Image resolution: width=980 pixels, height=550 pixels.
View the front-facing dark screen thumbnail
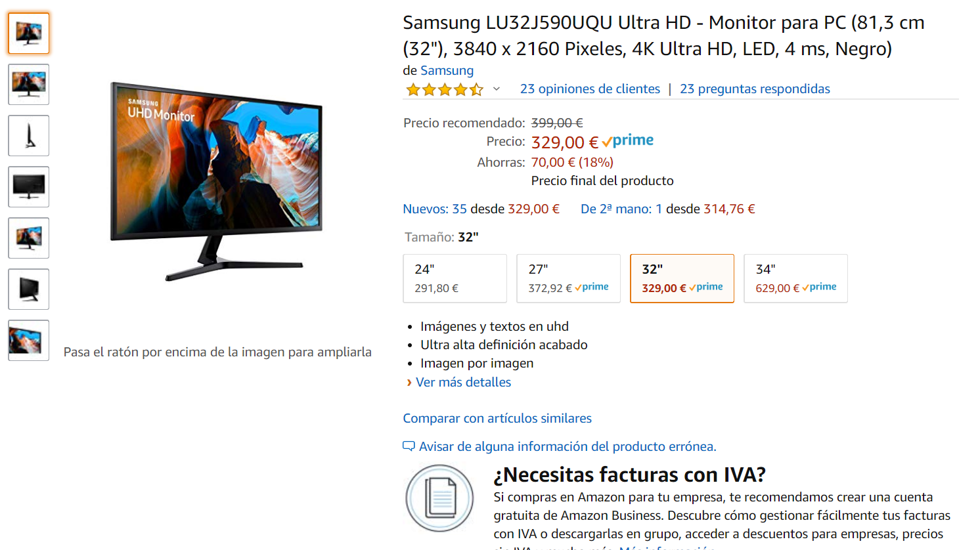coord(29,187)
